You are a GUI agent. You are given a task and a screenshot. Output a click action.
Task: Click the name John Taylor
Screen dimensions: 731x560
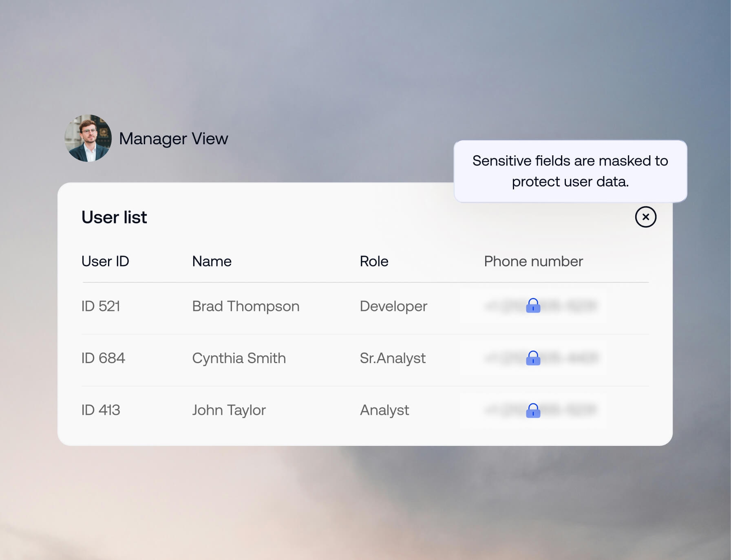[229, 410]
